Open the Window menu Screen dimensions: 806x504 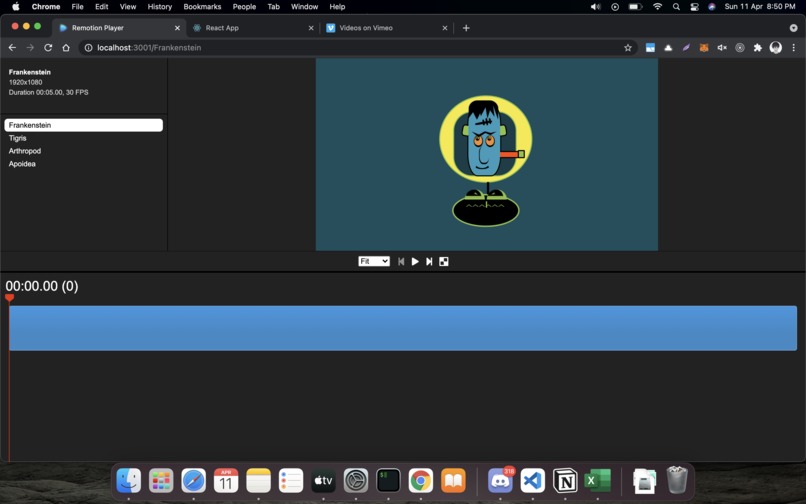click(304, 7)
